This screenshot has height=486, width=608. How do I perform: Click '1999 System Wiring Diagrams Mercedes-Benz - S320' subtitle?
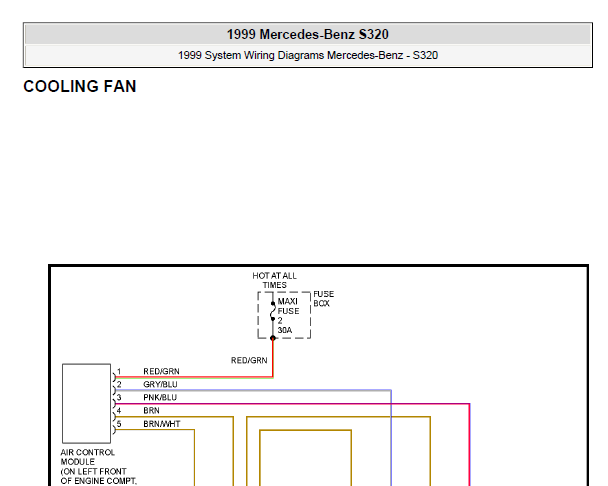tap(308, 55)
